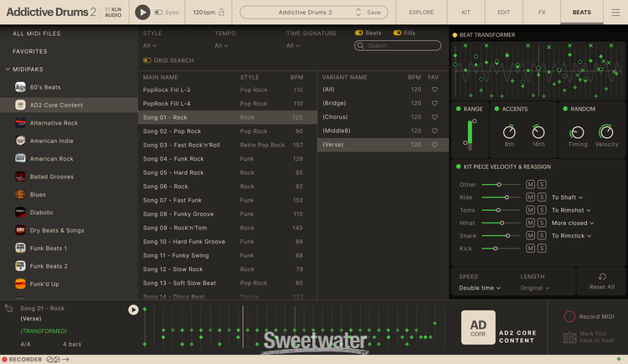Open the TIME SIGNATURE filter dropdown
The image size is (628, 364).
pos(293,46)
